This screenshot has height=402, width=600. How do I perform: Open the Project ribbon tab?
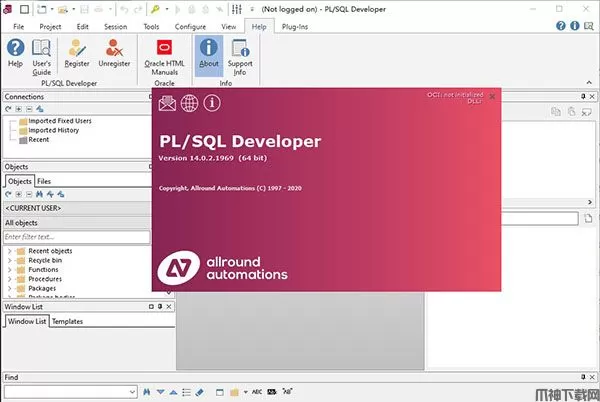pyautogui.click(x=50, y=26)
